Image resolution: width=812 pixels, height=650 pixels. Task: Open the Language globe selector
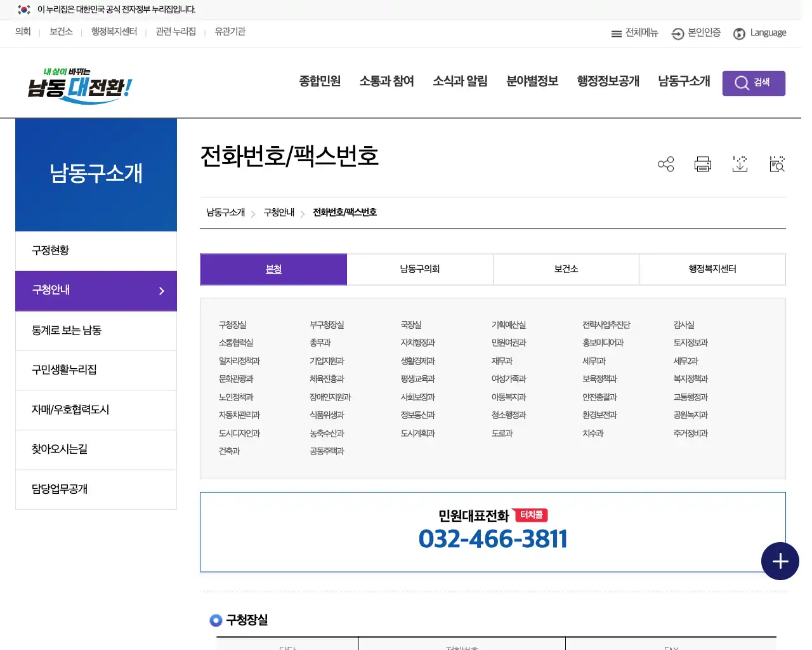pyautogui.click(x=759, y=33)
